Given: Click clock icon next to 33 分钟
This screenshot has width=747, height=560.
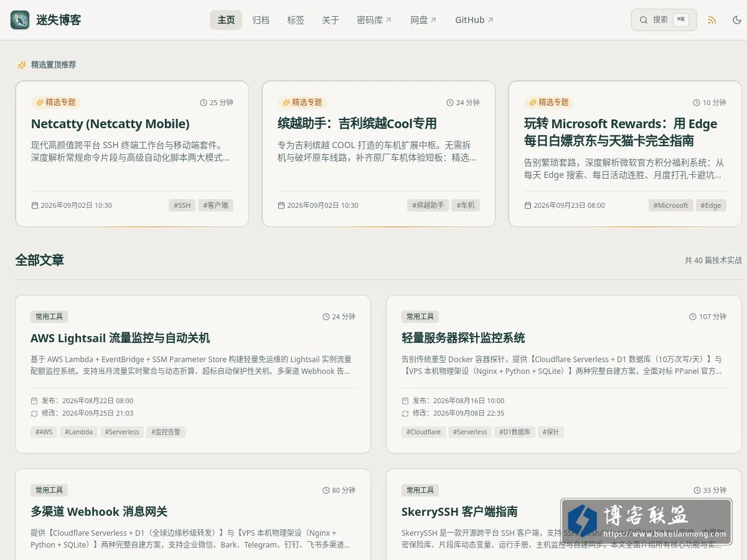Looking at the screenshot, I should 697,490.
